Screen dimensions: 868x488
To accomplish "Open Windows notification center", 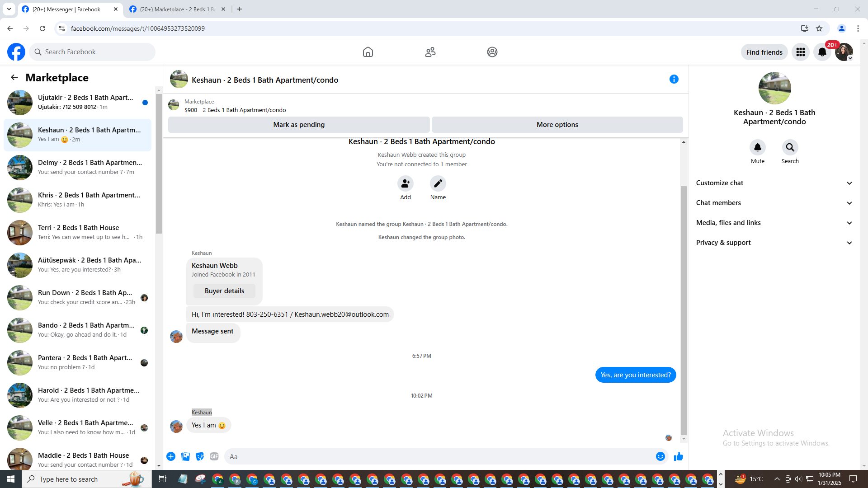I will coord(853,479).
